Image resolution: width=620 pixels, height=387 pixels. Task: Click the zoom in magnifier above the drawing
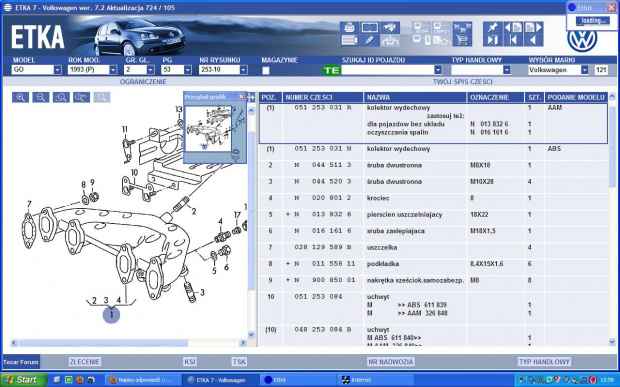21,97
